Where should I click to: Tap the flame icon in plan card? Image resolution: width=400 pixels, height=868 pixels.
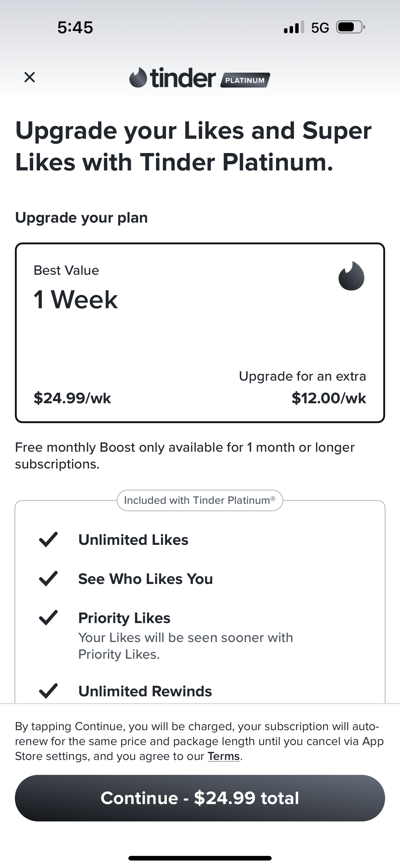(x=351, y=276)
